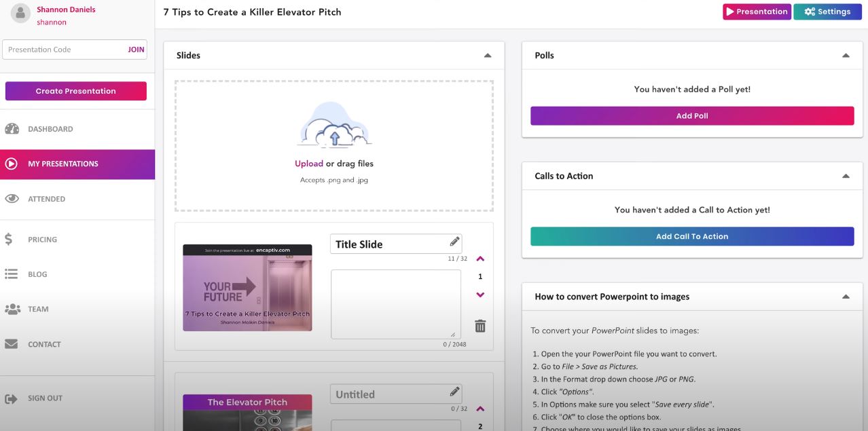Collapse the Polls panel
The image size is (868, 431).
846,56
